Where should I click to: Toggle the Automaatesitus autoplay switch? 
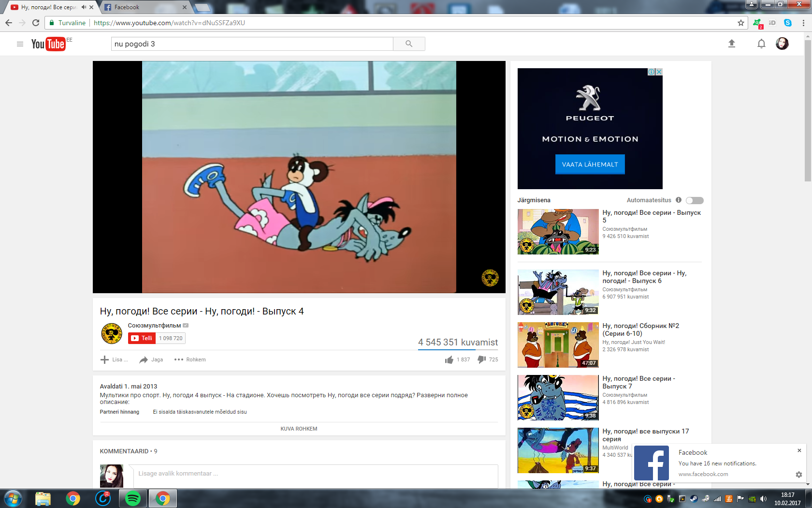coord(695,200)
